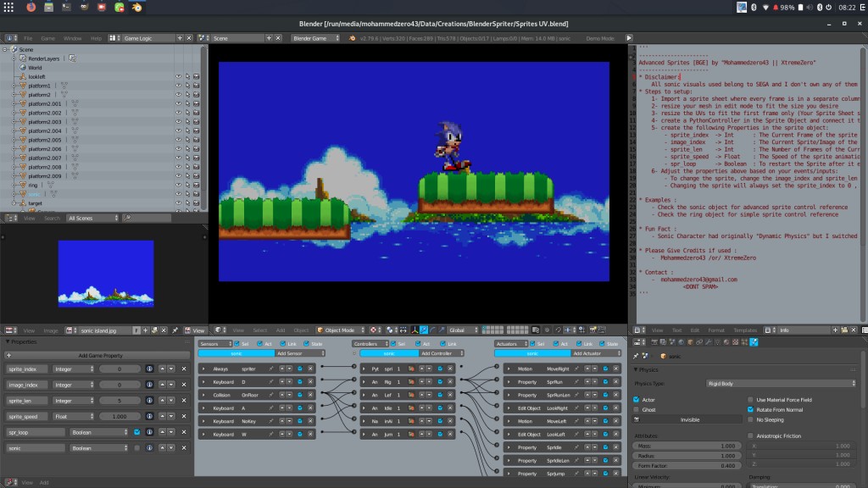Expand the Motion MoveRight actuator
The width and height of the screenshot is (868, 488).
coord(508,369)
